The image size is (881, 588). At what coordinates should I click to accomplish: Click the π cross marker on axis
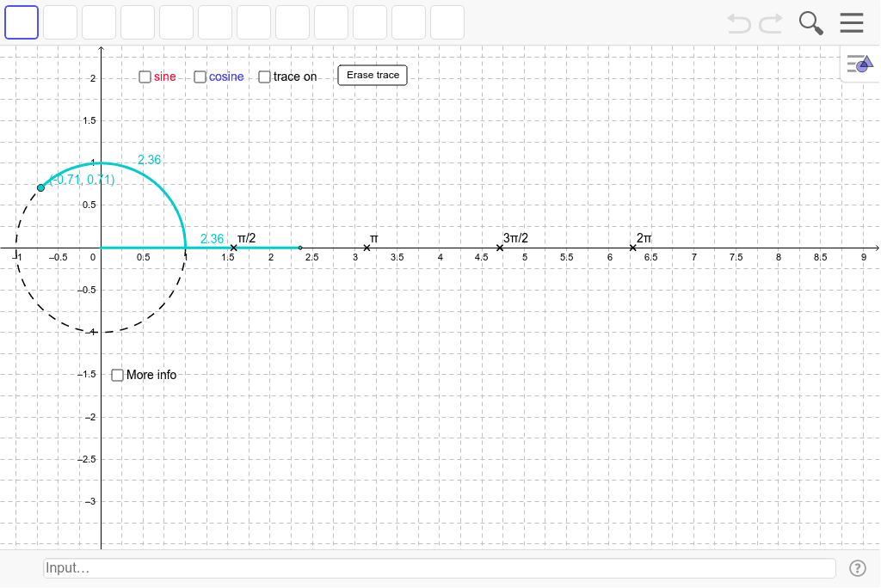pos(367,248)
